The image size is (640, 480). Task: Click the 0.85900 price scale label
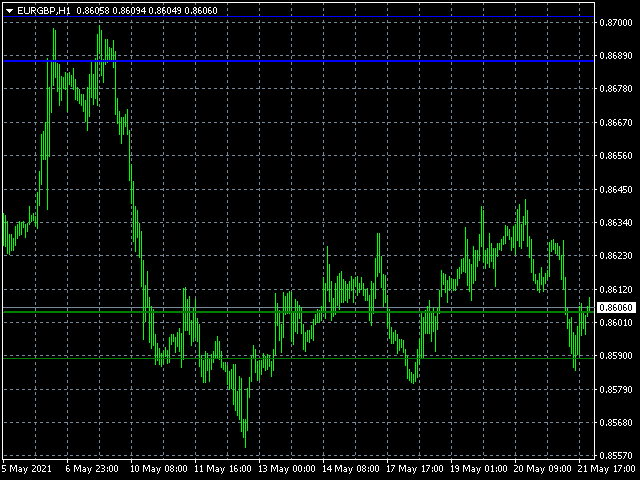tap(616, 356)
